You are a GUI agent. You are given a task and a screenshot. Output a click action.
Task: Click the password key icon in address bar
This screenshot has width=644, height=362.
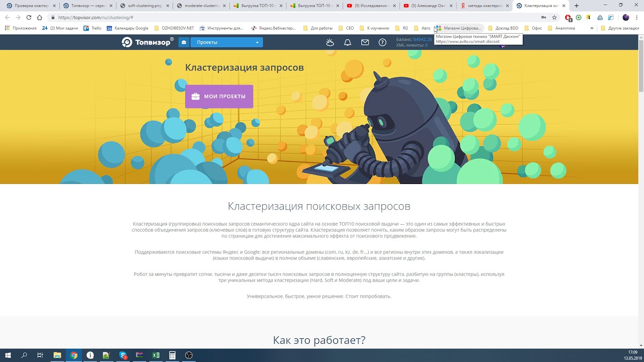tap(543, 18)
